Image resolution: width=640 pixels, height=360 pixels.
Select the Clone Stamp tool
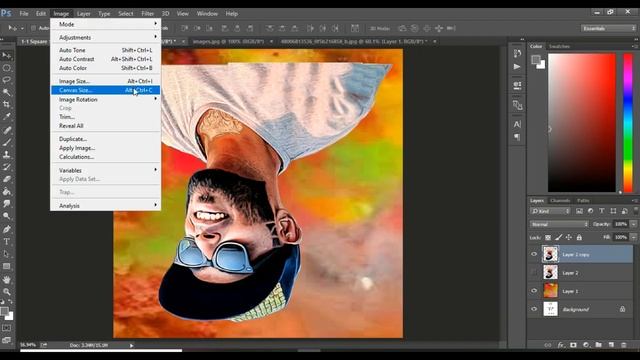point(7,155)
